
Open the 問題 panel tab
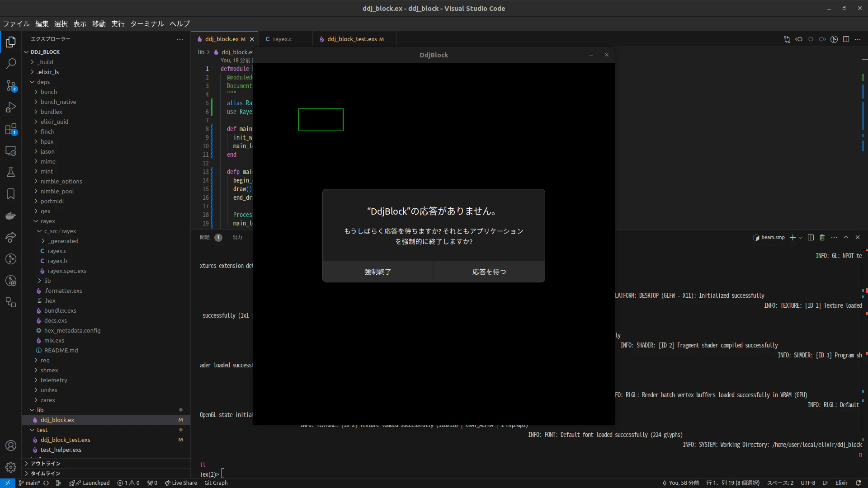tap(205, 238)
